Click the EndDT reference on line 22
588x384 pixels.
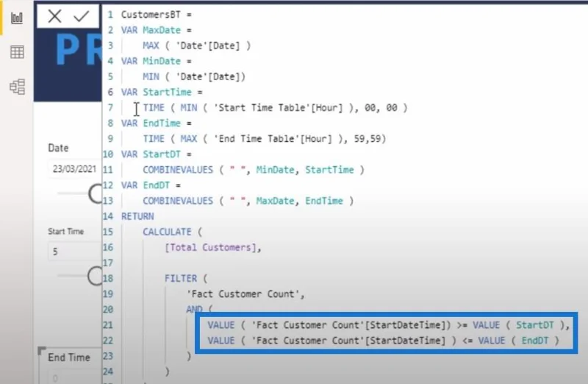click(535, 341)
